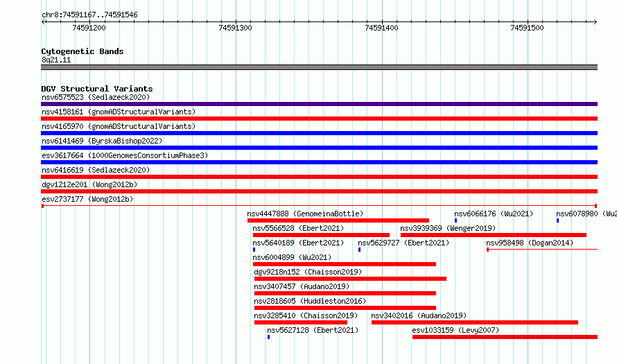Click the nsv6066176 (Wu2021) label

click(x=494, y=214)
